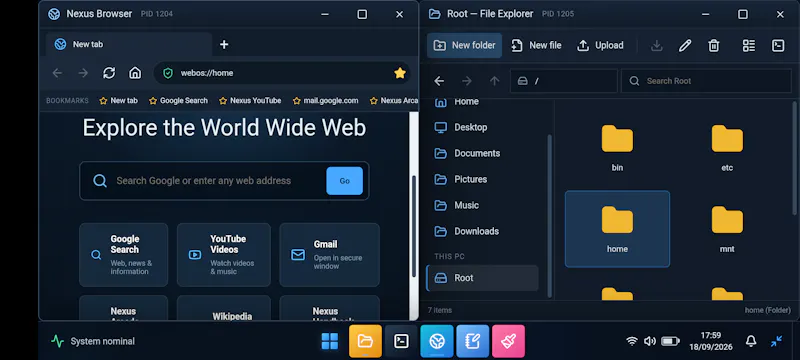Open the YouTube Videos shortcut card

pos(223,254)
